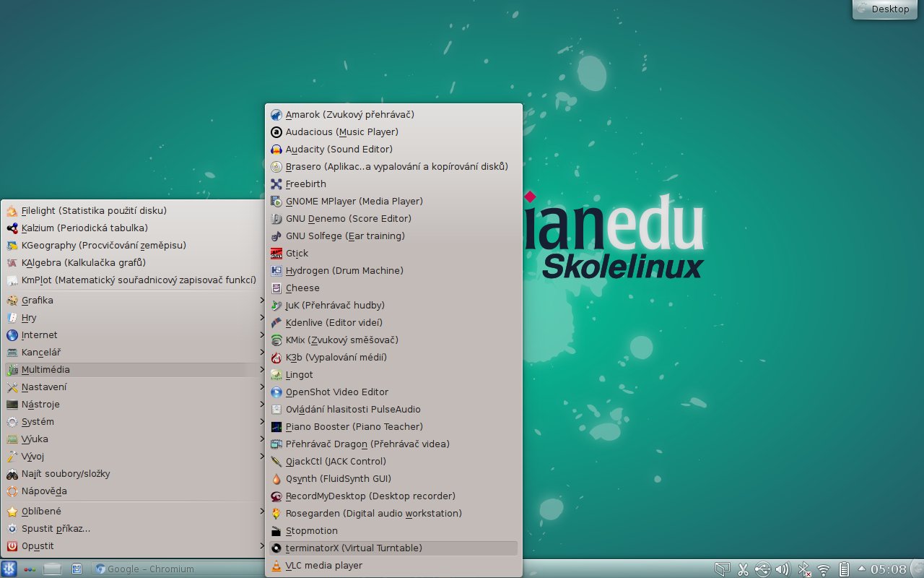Click the Klipper scissors clipboard icon
This screenshot has width=924, height=578.
[x=743, y=569]
